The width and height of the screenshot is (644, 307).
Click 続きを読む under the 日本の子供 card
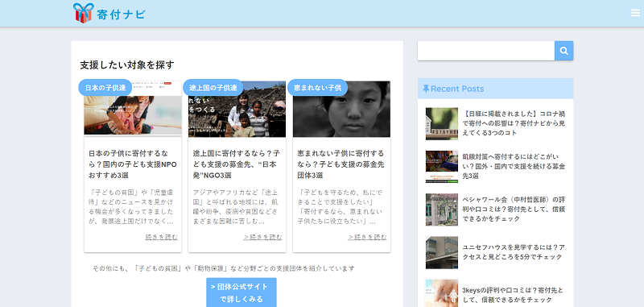point(162,237)
